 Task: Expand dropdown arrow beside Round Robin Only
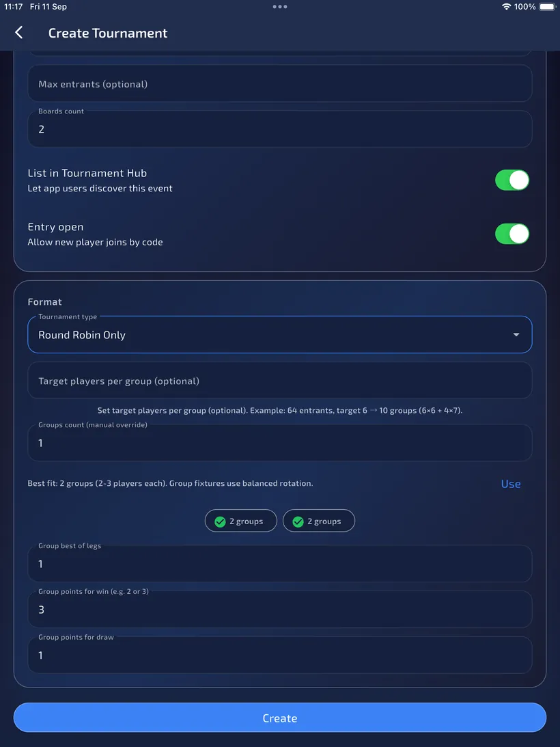pyautogui.click(x=516, y=335)
